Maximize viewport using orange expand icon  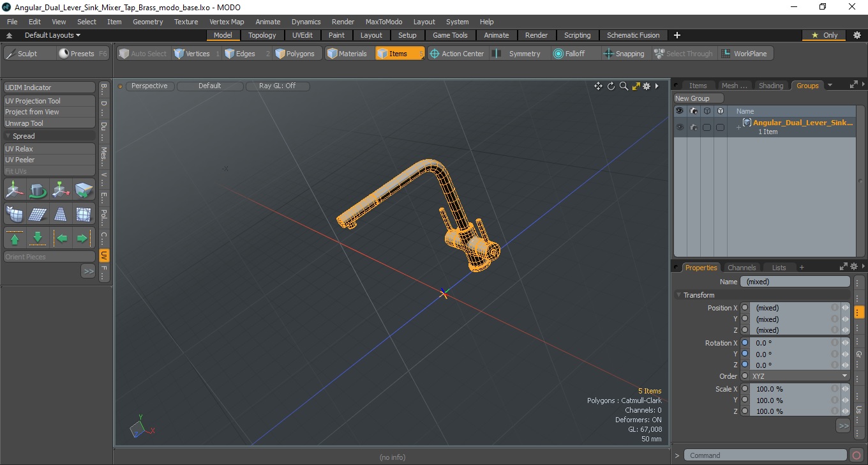pyautogui.click(x=636, y=86)
